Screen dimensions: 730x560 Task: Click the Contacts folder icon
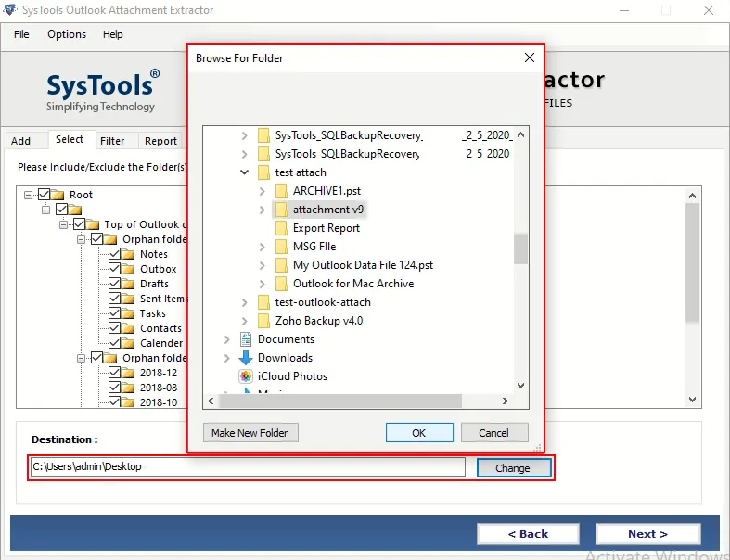[x=128, y=328]
